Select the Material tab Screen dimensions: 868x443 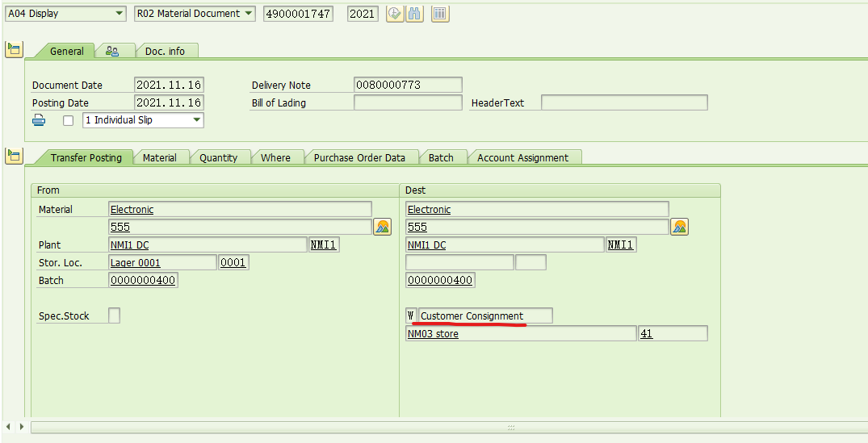pos(159,157)
